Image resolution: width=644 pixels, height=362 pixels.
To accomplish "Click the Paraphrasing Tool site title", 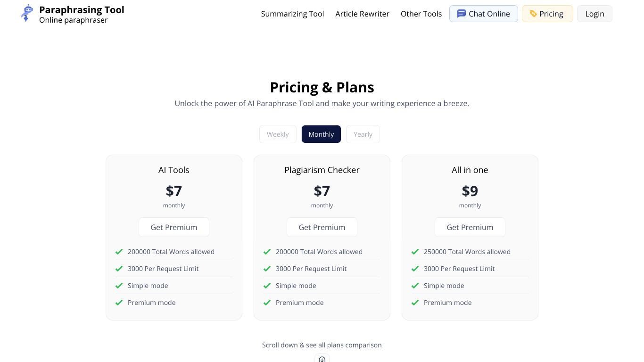I will [x=82, y=10].
